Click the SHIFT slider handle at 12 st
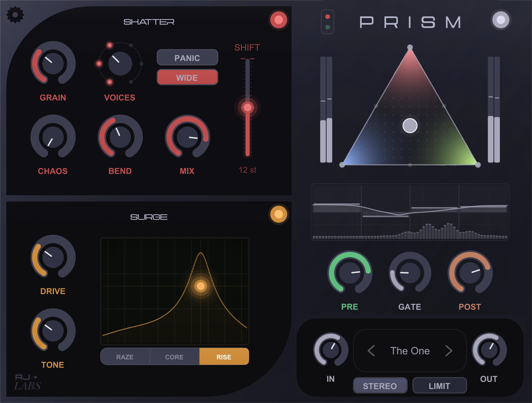 [247, 107]
